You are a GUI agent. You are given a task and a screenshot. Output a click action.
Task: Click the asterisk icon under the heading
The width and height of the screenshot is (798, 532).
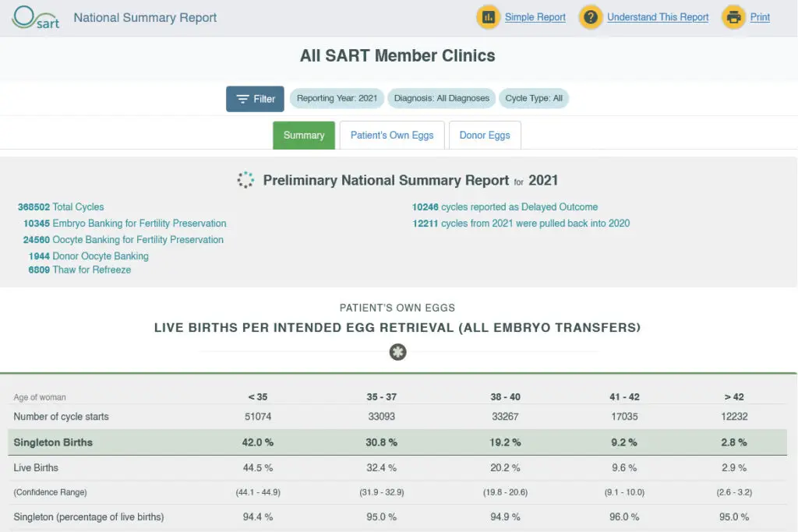click(x=397, y=352)
